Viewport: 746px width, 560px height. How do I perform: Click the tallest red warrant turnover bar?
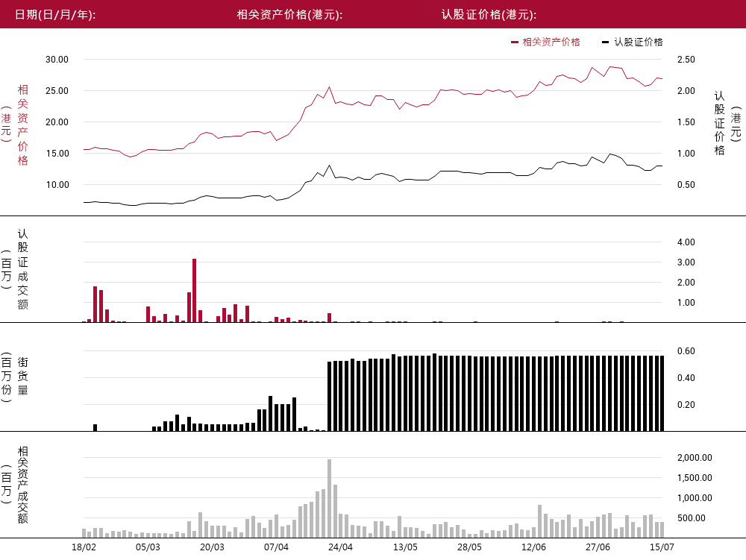[x=195, y=291]
